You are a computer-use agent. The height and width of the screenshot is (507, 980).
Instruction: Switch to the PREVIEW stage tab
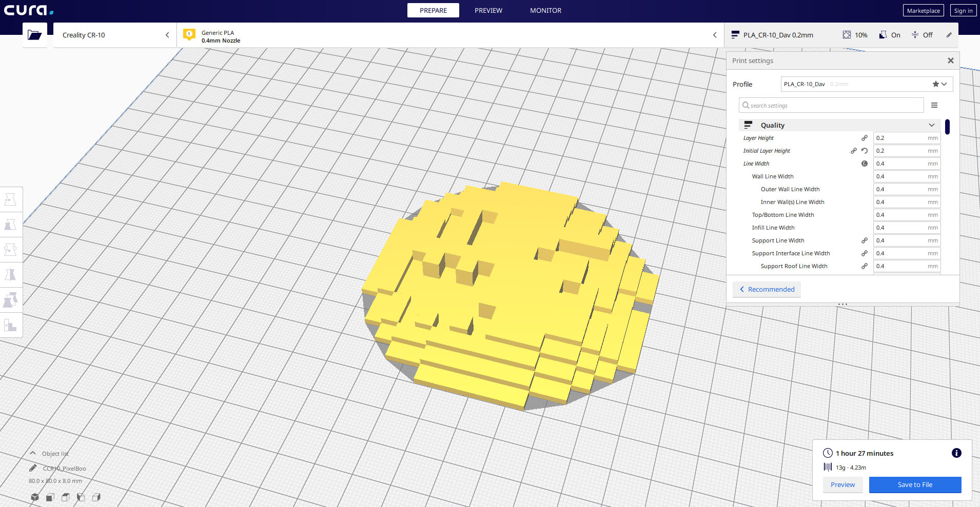[488, 10]
